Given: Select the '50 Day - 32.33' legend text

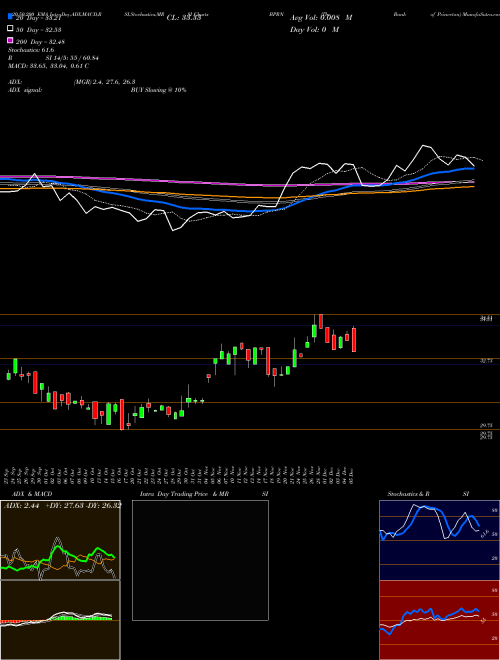Looking at the screenshot, I should click(x=38, y=30).
